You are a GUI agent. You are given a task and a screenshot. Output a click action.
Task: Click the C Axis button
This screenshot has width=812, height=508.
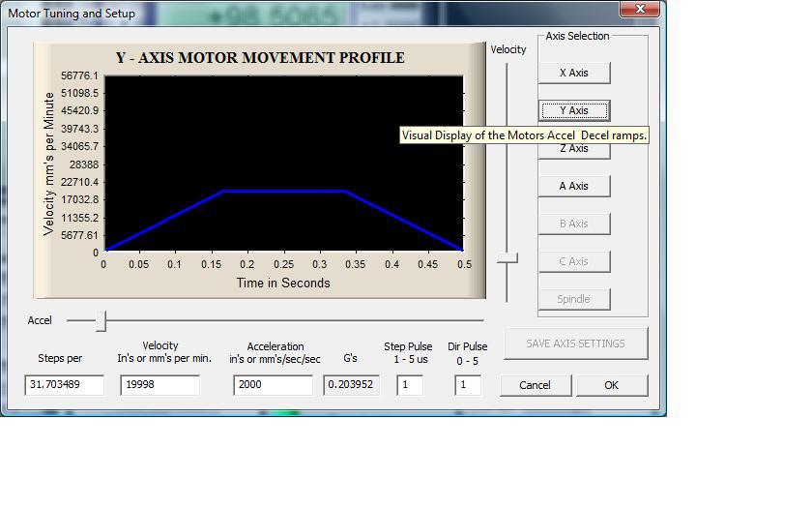pyautogui.click(x=573, y=261)
